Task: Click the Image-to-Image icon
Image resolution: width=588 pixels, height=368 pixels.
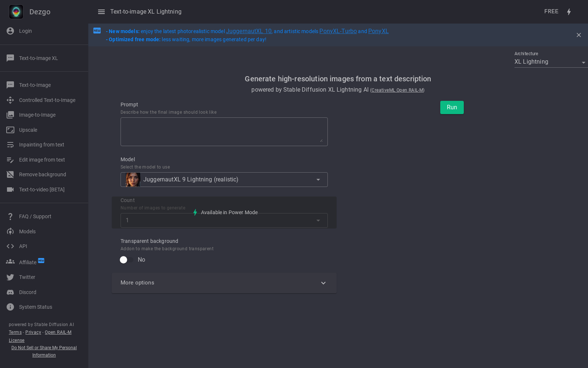Action: click(x=10, y=115)
